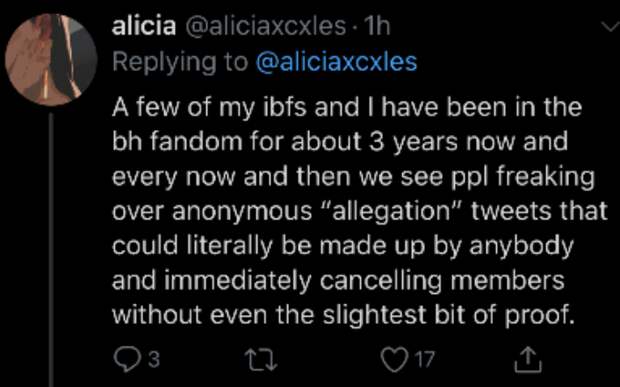Retweet alicia's tweet with the retweet icon

coord(261,360)
